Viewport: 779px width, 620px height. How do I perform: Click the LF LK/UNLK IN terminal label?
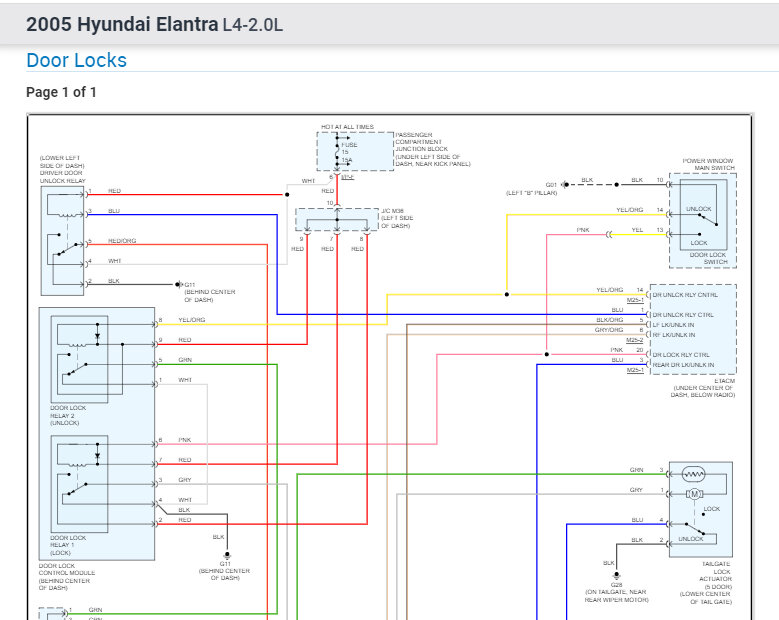673,324
